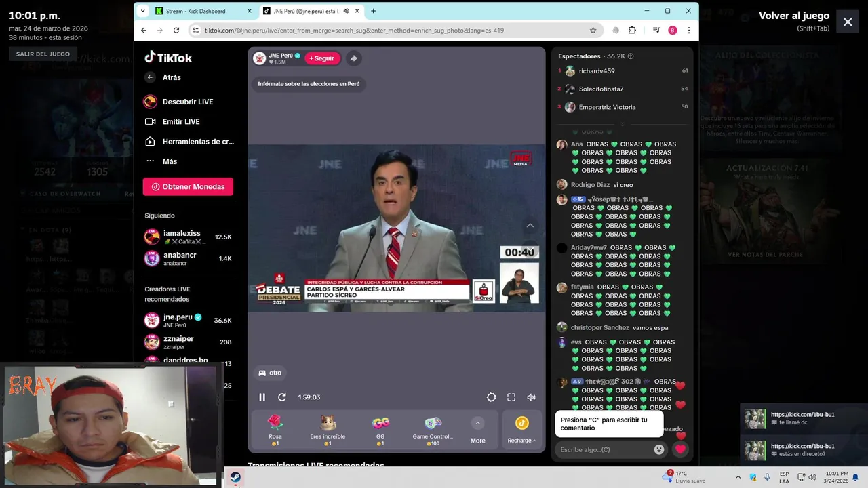Click SALIR DEL JUEGO button
The image size is (868, 488).
tap(43, 54)
